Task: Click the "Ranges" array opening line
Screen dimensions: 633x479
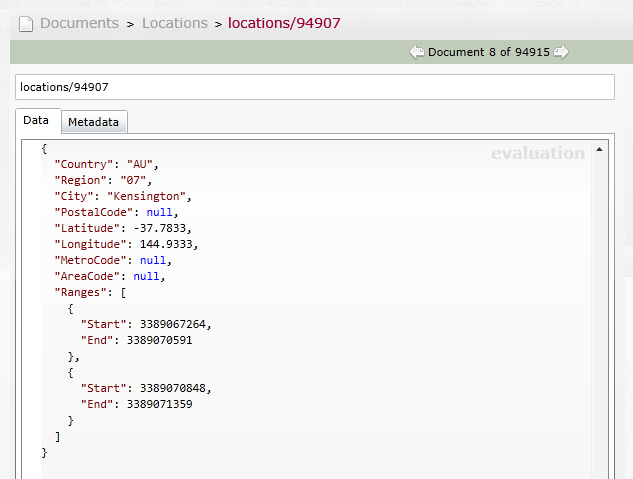Action: point(90,292)
